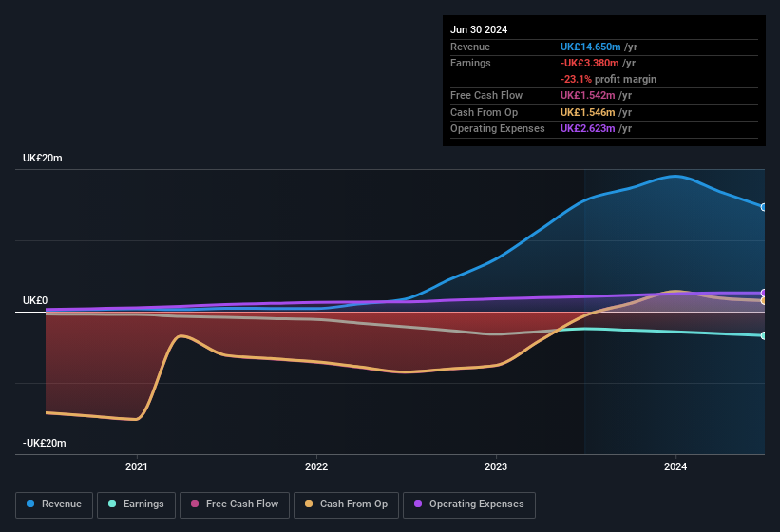Toggle the Cash From Op legend button
Screen dimensions: 780x532
(346, 504)
